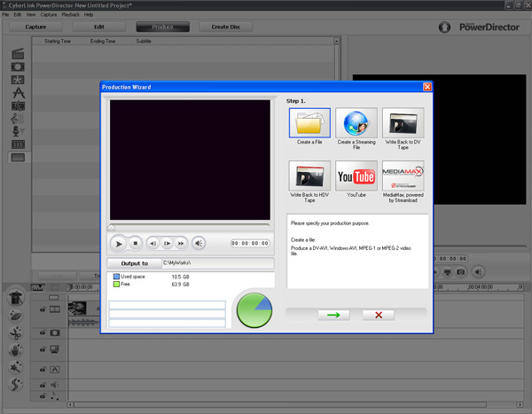
Task: Choose the YouTube upload option
Action: (356, 176)
